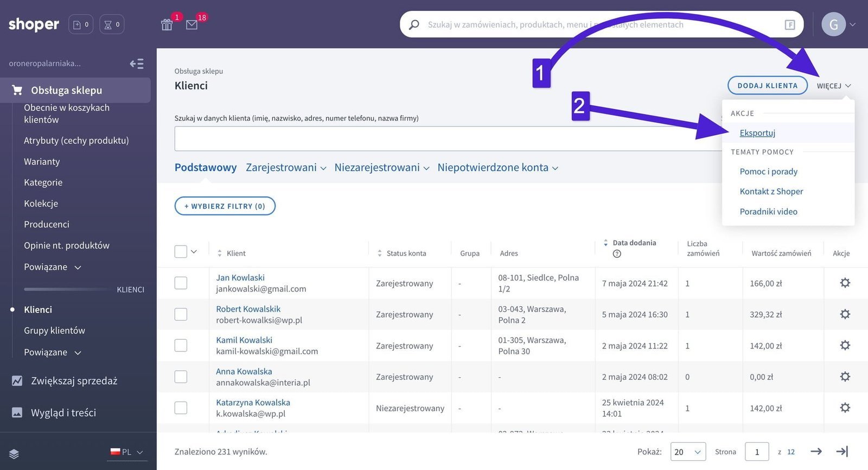
Task: Tick the Kamil Kowalski row checkbox
Action: coord(181,346)
